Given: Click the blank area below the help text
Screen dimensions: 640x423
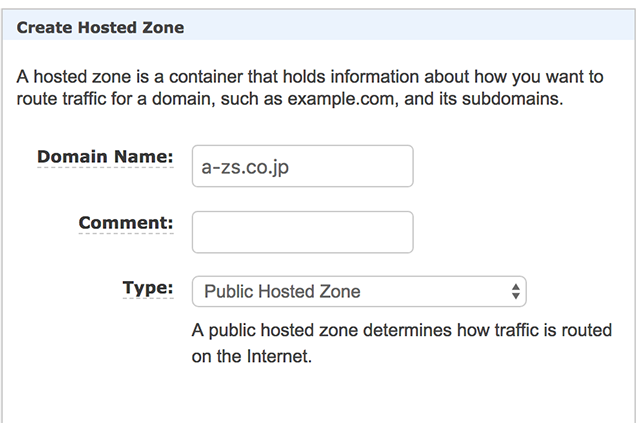Looking at the screenshot, I should point(320,395).
